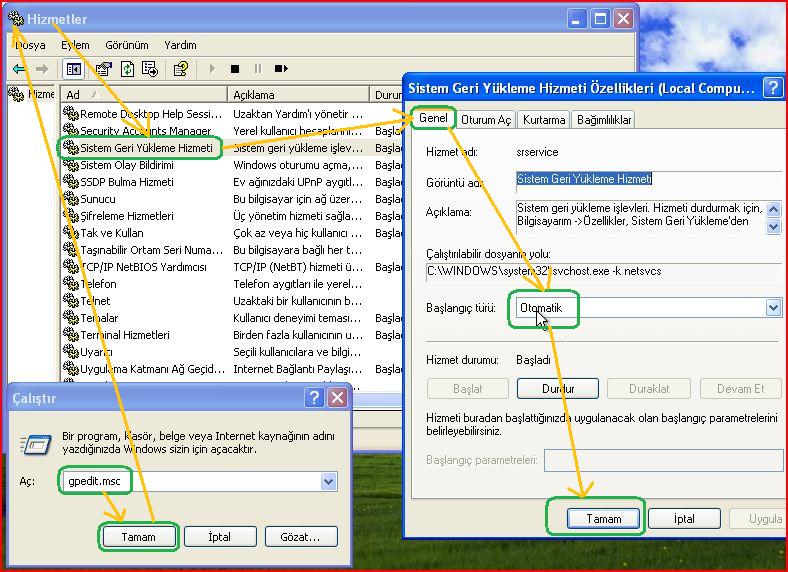Click the Pause Service toolbar icon
This screenshot has width=788, height=572.
click(258, 69)
